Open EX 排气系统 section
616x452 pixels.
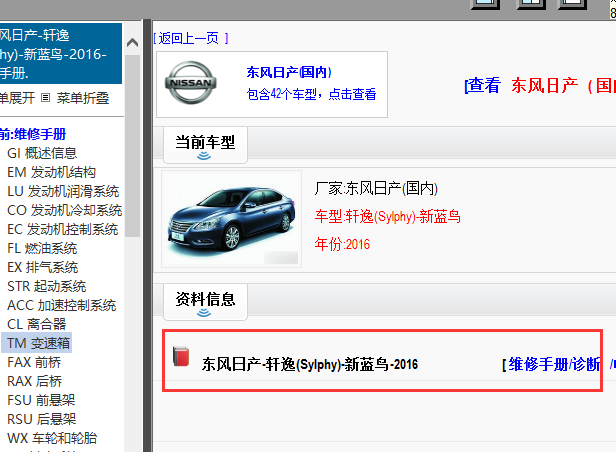[x=42, y=267]
